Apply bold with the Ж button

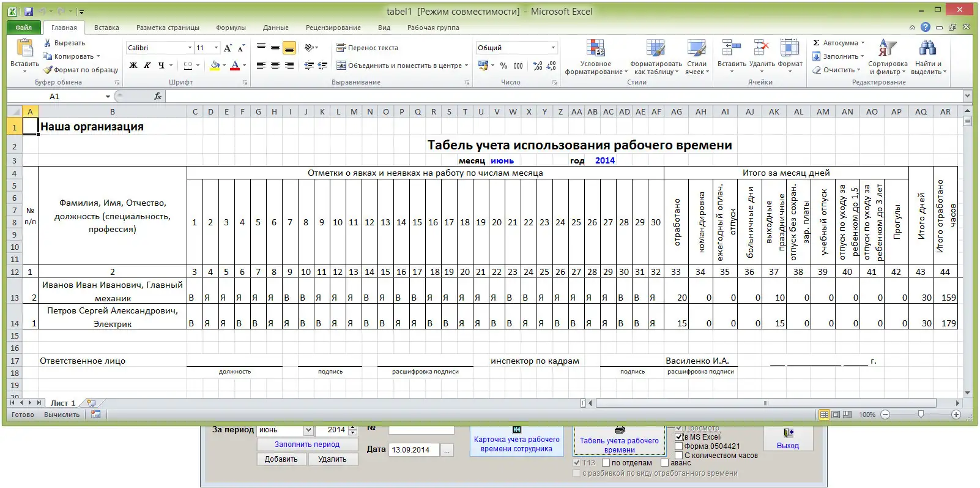[x=133, y=66]
